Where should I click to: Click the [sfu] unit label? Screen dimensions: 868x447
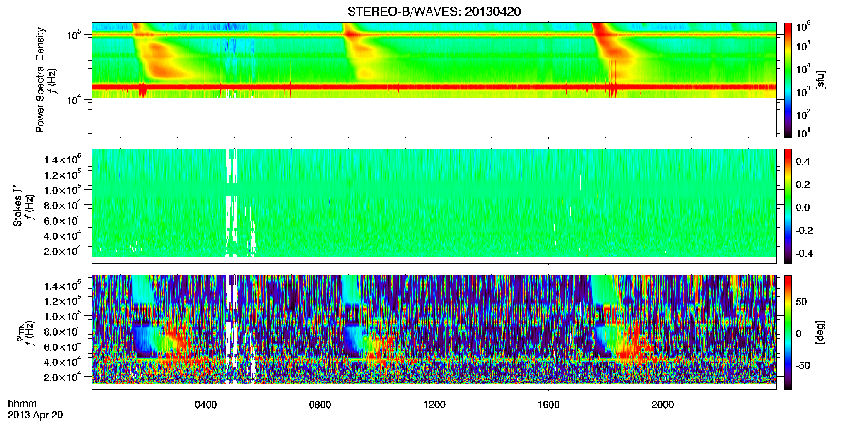point(820,80)
